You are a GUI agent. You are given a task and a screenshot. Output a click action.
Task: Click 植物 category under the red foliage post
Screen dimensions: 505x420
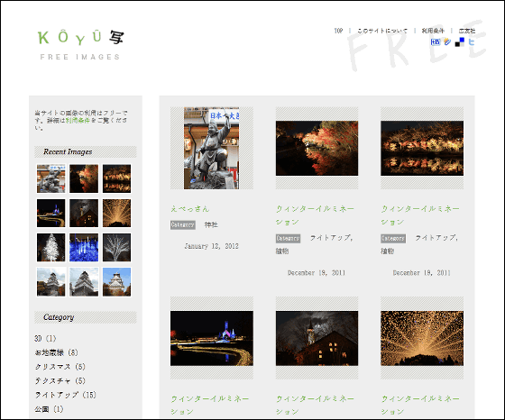tap(282, 251)
